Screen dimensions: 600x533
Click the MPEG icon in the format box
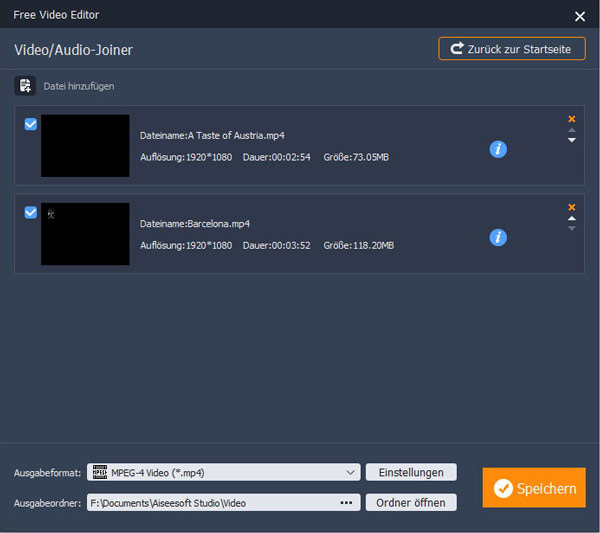(x=98, y=472)
